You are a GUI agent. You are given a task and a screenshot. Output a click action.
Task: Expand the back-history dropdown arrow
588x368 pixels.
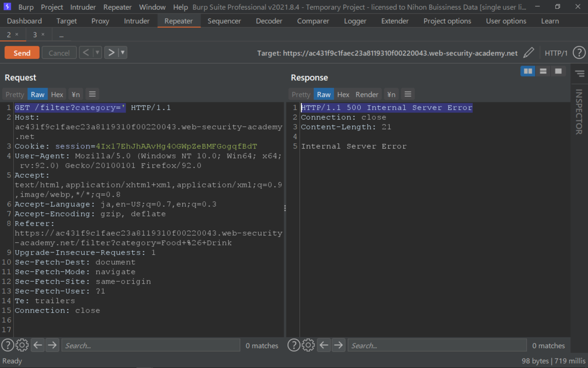pos(98,53)
